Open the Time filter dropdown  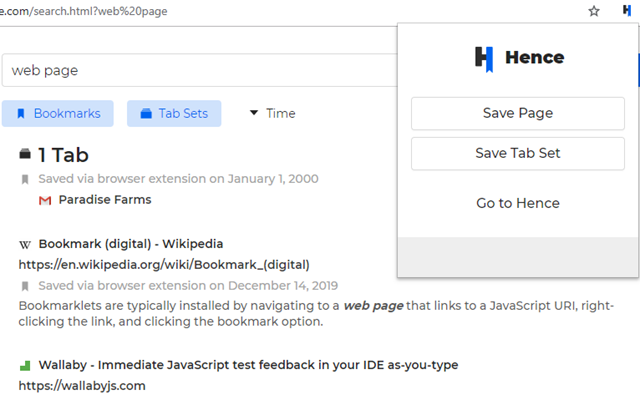[272, 113]
